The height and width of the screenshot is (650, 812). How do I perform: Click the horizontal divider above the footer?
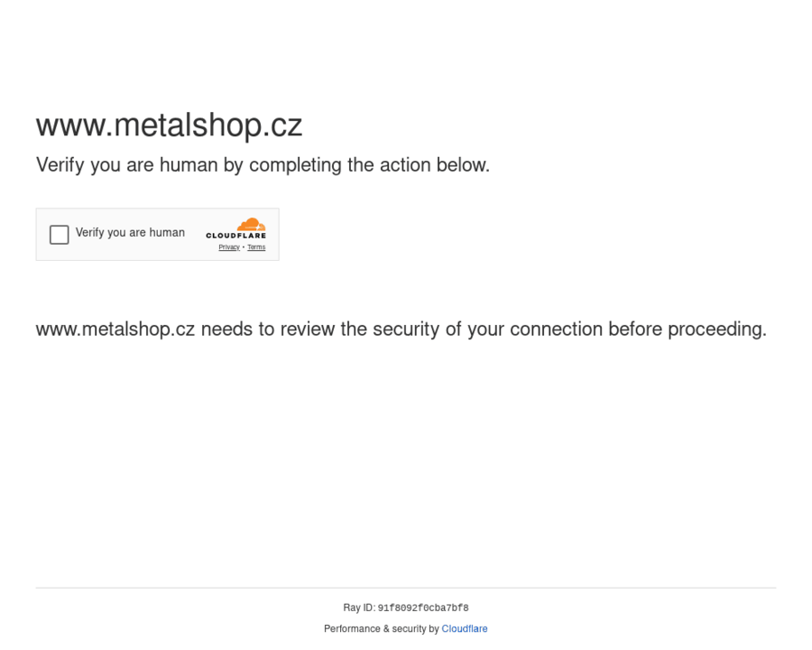click(x=406, y=588)
